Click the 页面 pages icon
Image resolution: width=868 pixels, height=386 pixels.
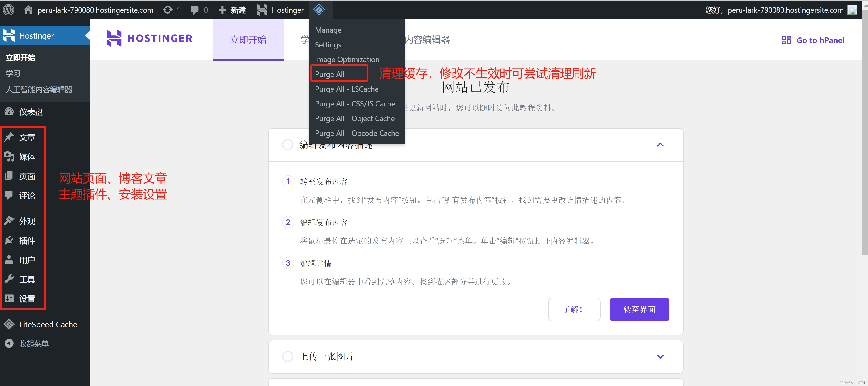coord(9,176)
